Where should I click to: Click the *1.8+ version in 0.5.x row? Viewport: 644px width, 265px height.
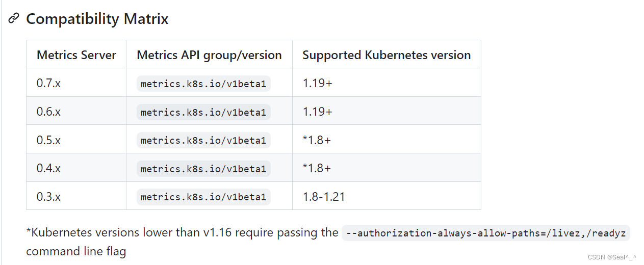point(317,140)
